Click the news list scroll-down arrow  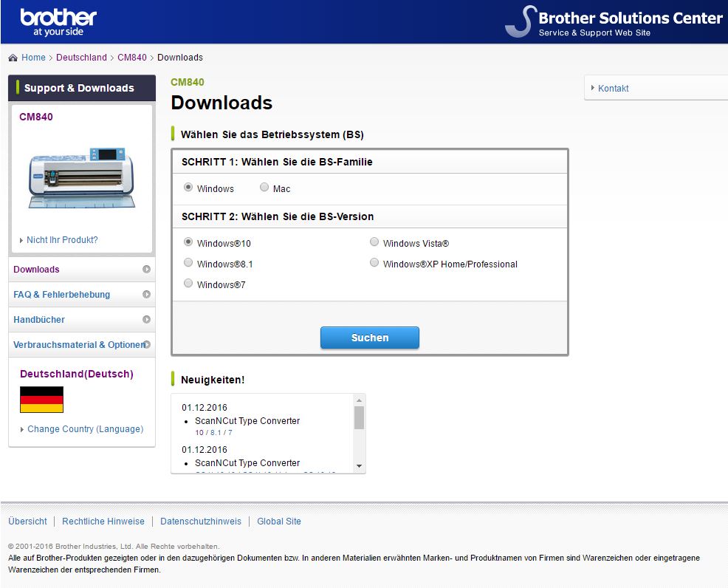(359, 466)
